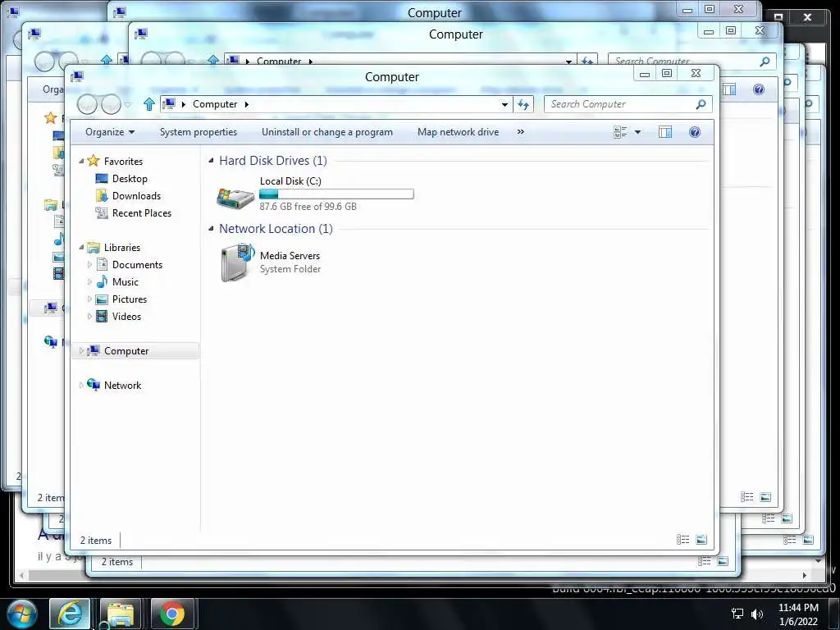Screen dimensions: 840x630
Task: Click the Help icon in the second Computer window
Action: coord(759,89)
